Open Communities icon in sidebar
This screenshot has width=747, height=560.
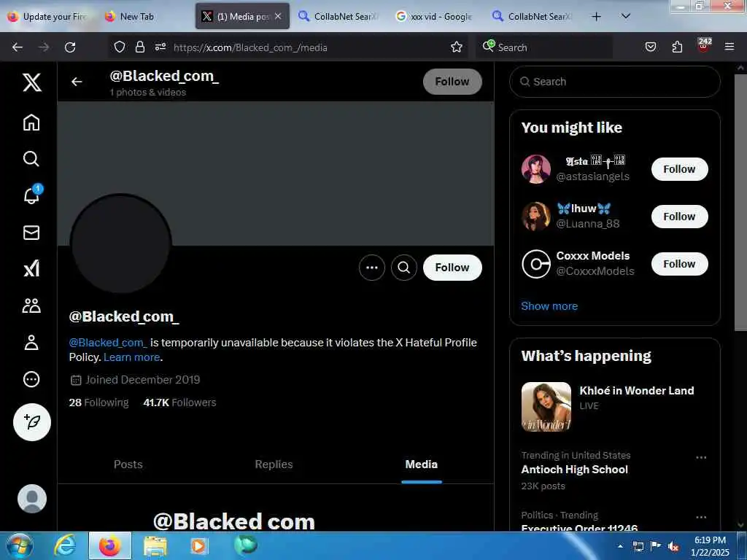(31, 306)
